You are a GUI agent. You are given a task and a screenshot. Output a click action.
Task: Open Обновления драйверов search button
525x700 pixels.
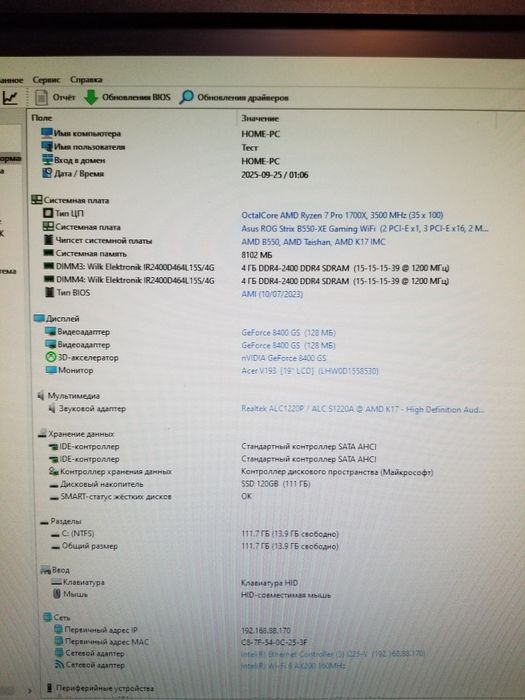[x=234, y=97]
